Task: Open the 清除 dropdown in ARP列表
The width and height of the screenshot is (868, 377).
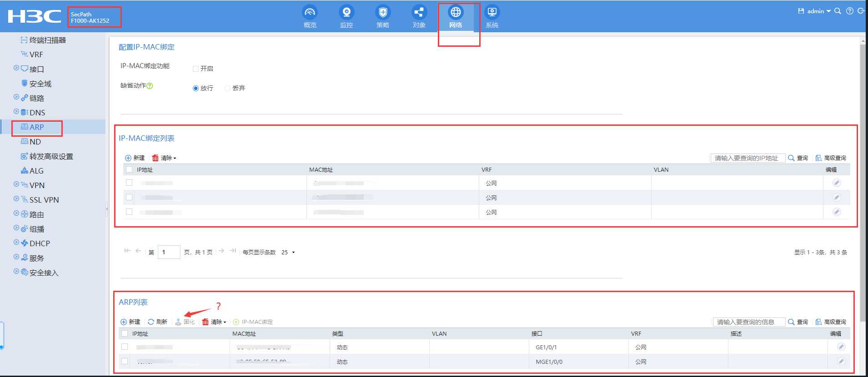Action: click(x=214, y=322)
